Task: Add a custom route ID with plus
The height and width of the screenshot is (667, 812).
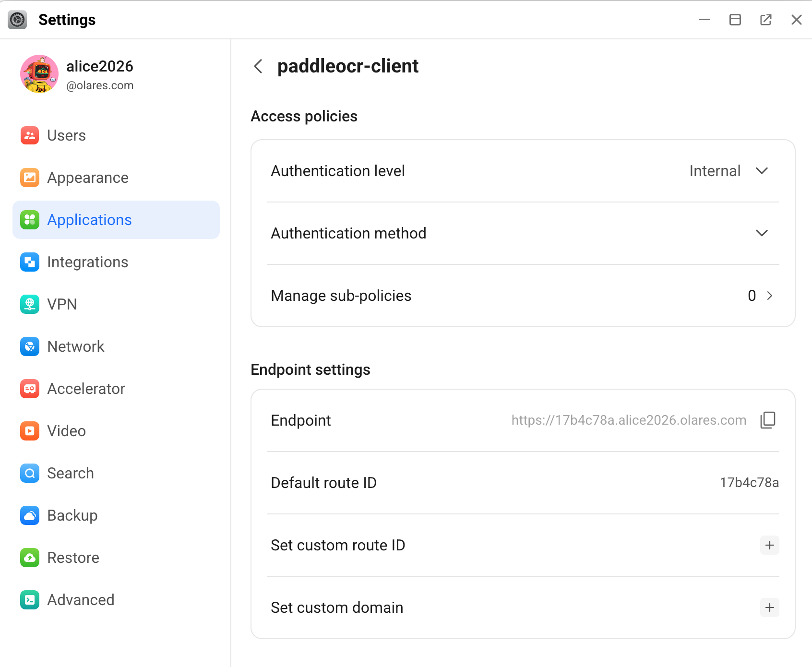Action: coord(770,545)
